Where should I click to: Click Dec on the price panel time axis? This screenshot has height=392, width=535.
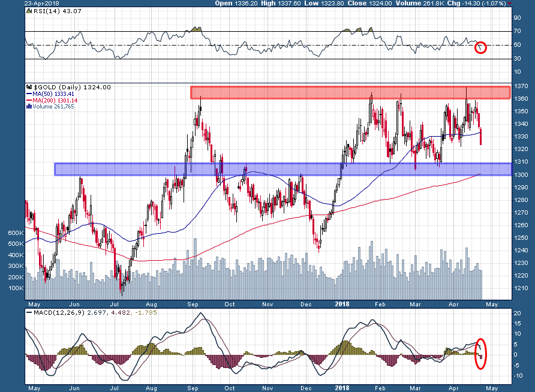coord(306,304)
